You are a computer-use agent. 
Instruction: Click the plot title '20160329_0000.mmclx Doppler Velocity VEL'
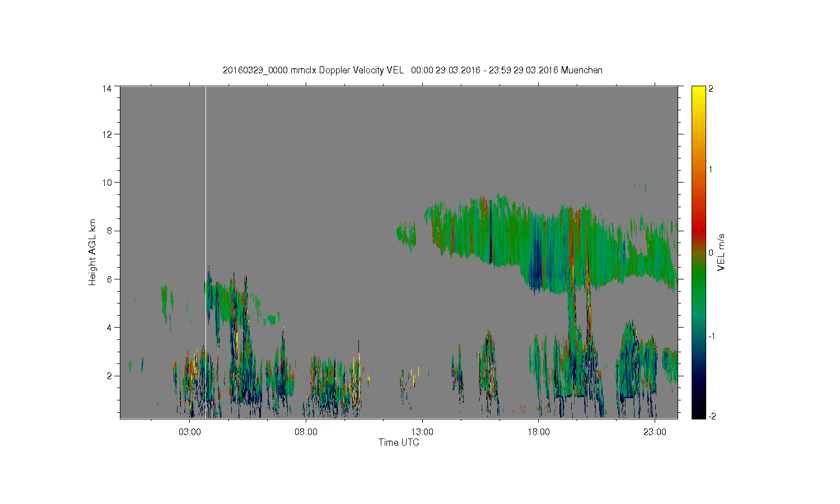point(313,71)
